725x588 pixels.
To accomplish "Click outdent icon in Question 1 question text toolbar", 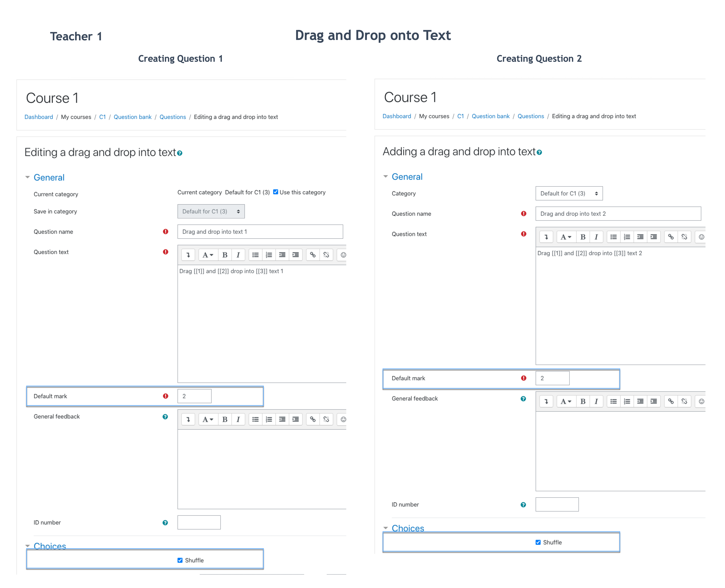I will [x=282, y=255].
